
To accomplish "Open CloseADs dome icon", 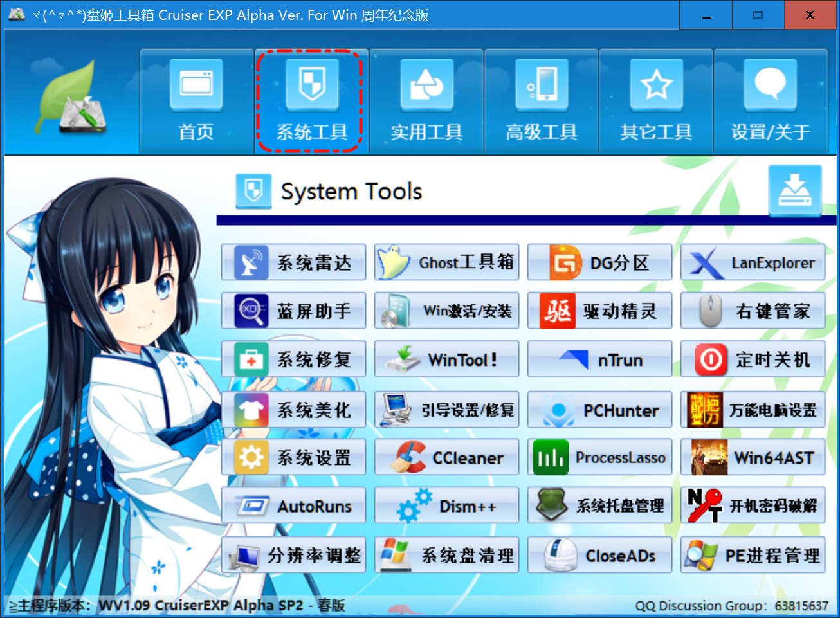I will (x=560, y=555).
